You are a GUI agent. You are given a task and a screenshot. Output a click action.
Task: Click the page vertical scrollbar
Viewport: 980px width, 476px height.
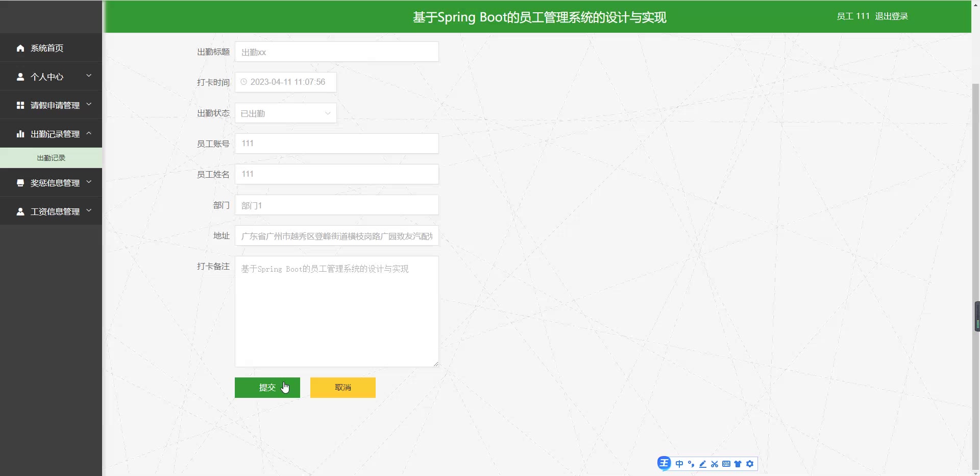975,276
